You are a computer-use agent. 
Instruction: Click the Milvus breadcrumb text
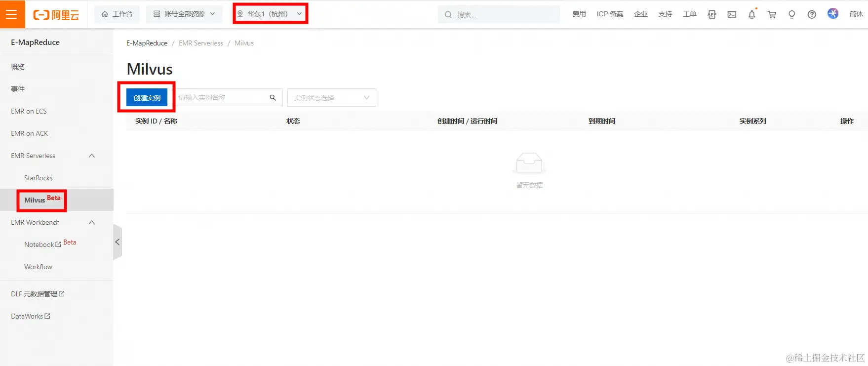coord(244,43)
